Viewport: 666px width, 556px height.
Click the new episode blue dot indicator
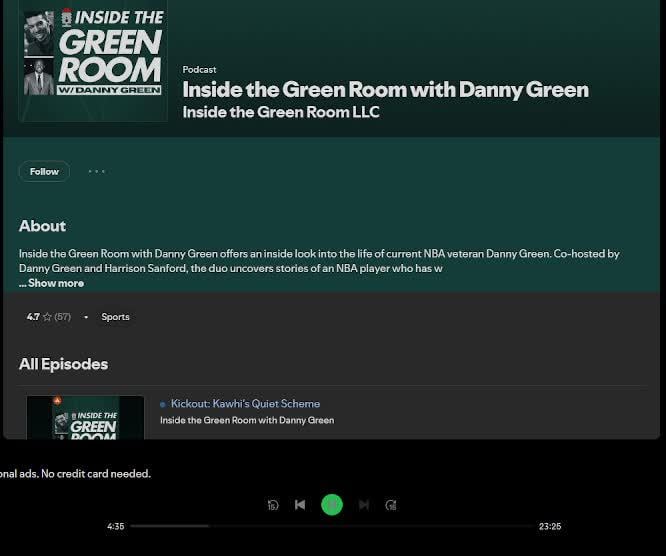tap(163, 405)
